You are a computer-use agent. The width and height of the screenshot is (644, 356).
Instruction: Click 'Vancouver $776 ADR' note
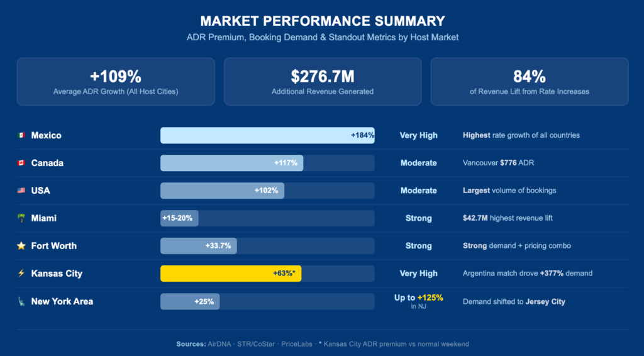click(x=499, y=163)
